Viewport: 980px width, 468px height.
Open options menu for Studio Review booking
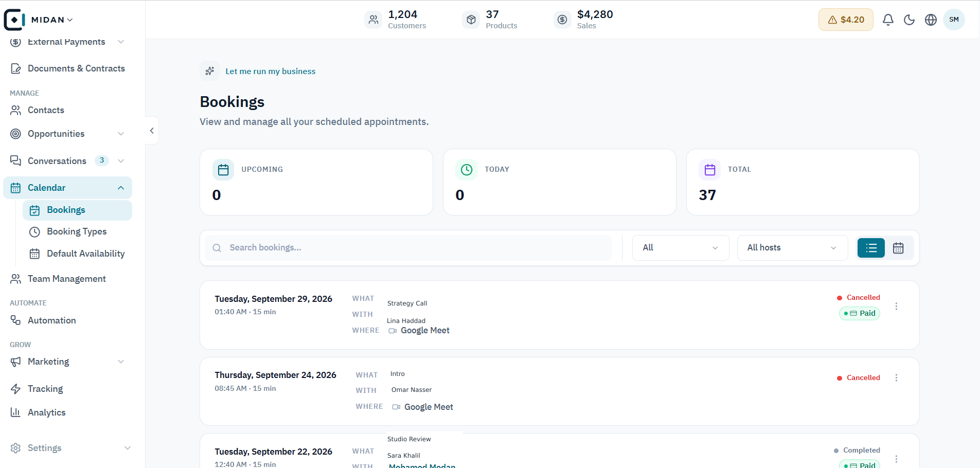click(x=896, y=459)
